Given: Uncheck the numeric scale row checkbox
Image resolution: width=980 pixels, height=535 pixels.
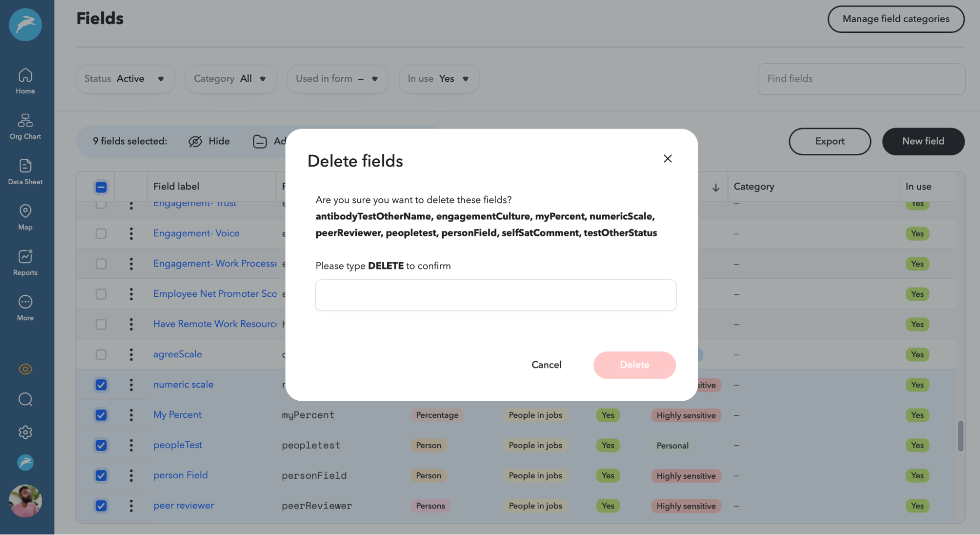Looking at the screenshot, I should click(101, 385).
